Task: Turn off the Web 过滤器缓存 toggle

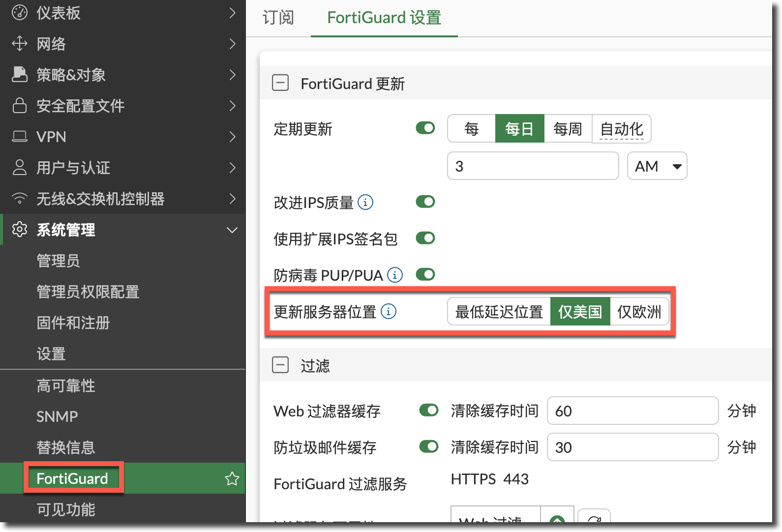Action: tap(429, 411)
